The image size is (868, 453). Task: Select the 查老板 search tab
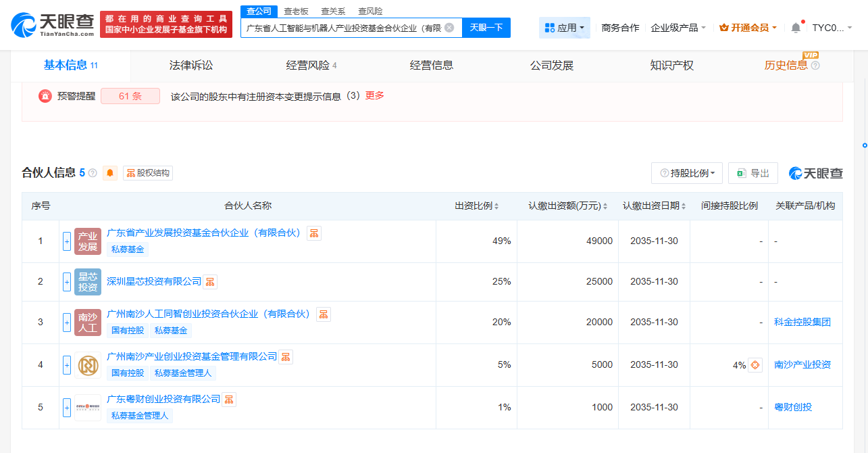[296, 11]
